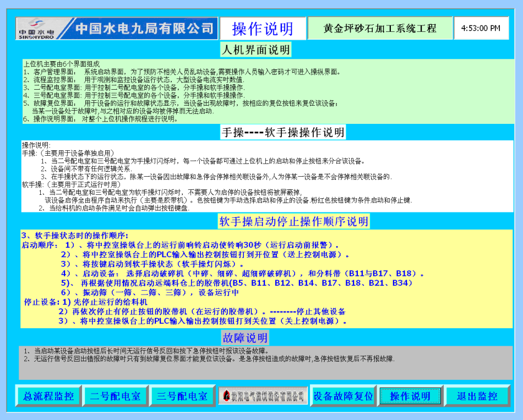Screen dimensions: 523x420
Task: Click the 4:53:00 PM clock display
Action: 482,28
